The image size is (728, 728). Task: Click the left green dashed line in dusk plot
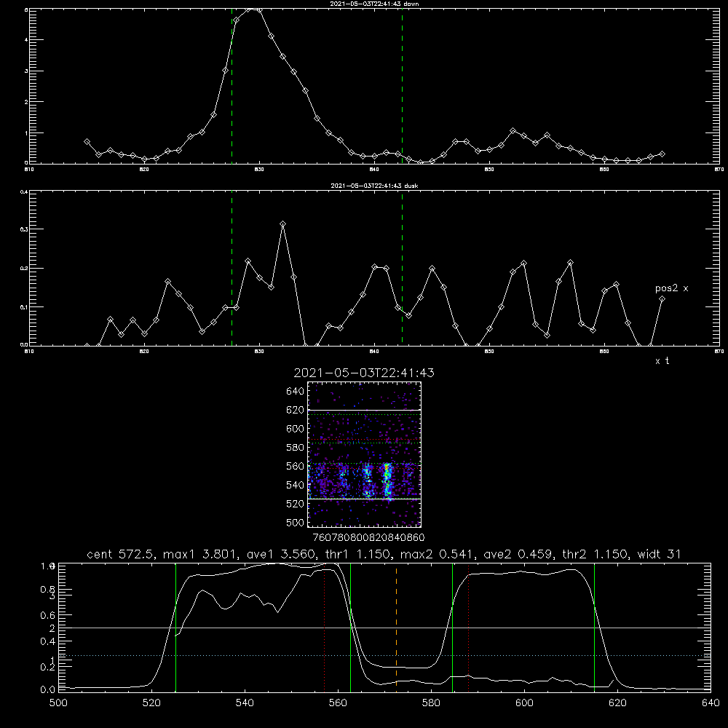[232, 269]
